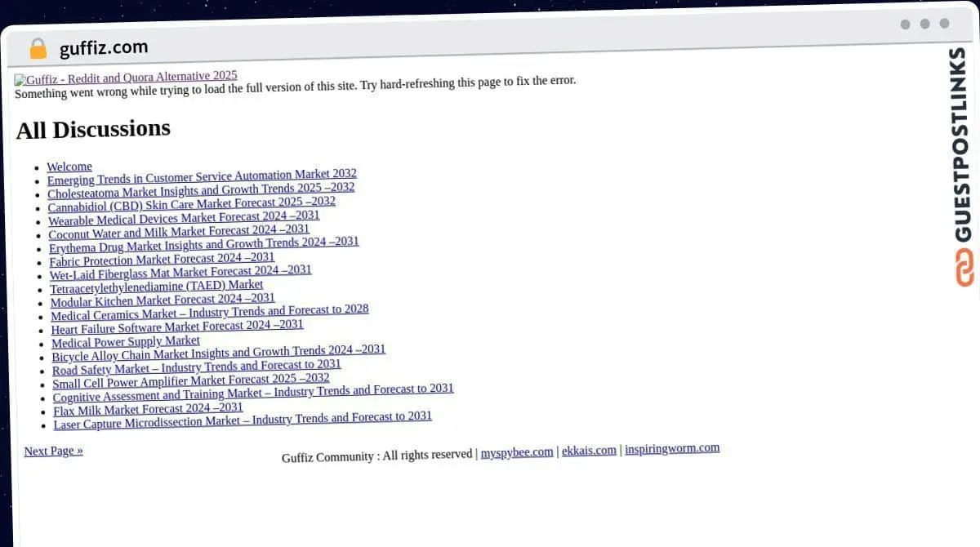The width and height of the screenshot is (980, 547).
Task: Click the guffiz.com address text
Action: click(104, 48)
